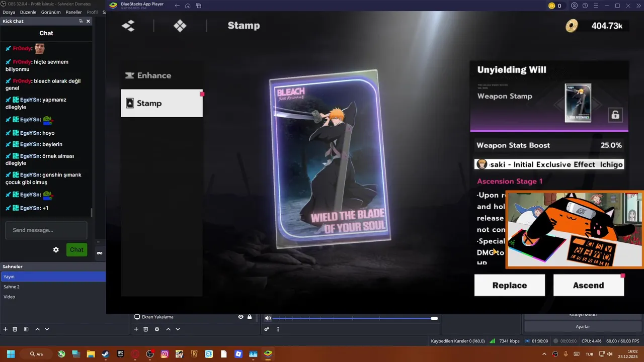Open BlueStacks help question icon
Viewport: 644px width, 362px height.
[585, 6]
